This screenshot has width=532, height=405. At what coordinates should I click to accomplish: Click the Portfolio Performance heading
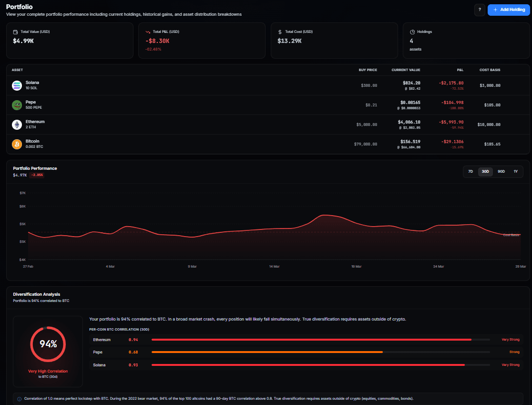35,168
